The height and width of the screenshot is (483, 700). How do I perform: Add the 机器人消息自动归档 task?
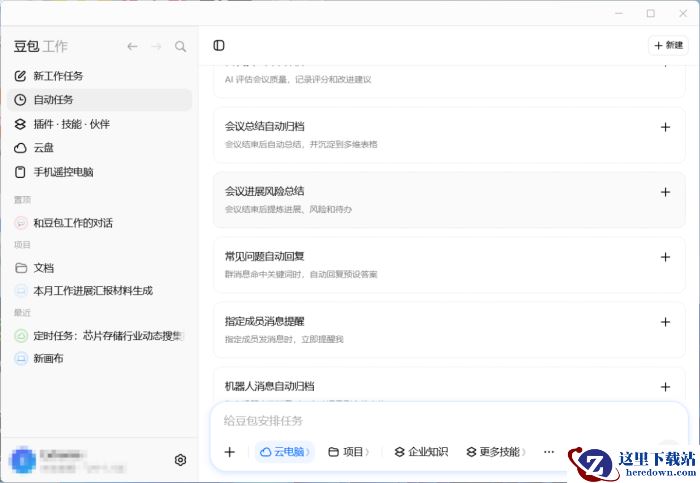(x=665, y=387)
